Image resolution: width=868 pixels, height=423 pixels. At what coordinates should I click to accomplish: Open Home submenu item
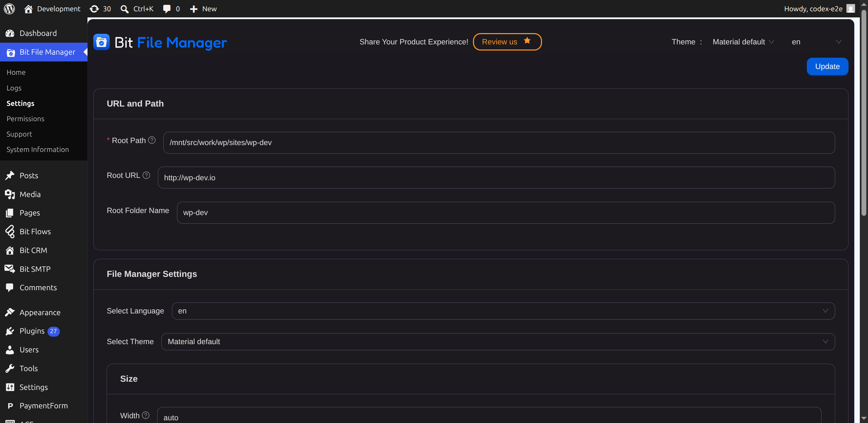[16, 72]
